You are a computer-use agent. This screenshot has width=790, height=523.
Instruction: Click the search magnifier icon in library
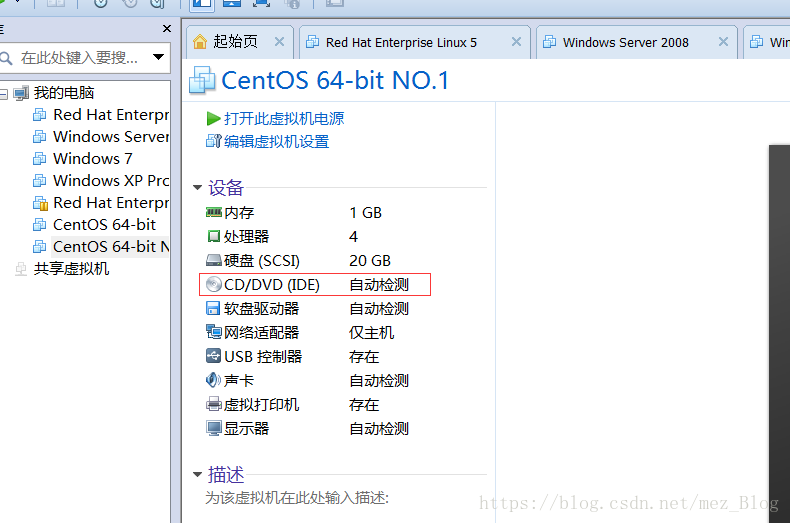6,58
